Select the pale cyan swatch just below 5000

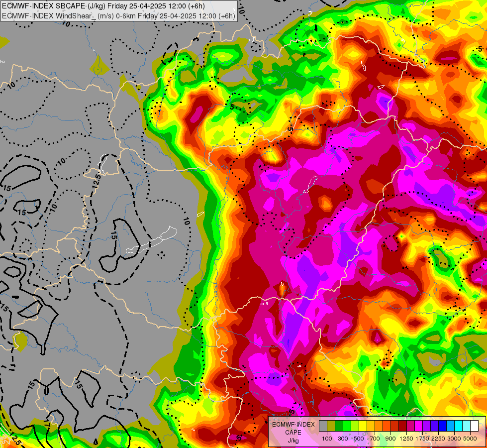pyautogui.click(x=467, y=426)
